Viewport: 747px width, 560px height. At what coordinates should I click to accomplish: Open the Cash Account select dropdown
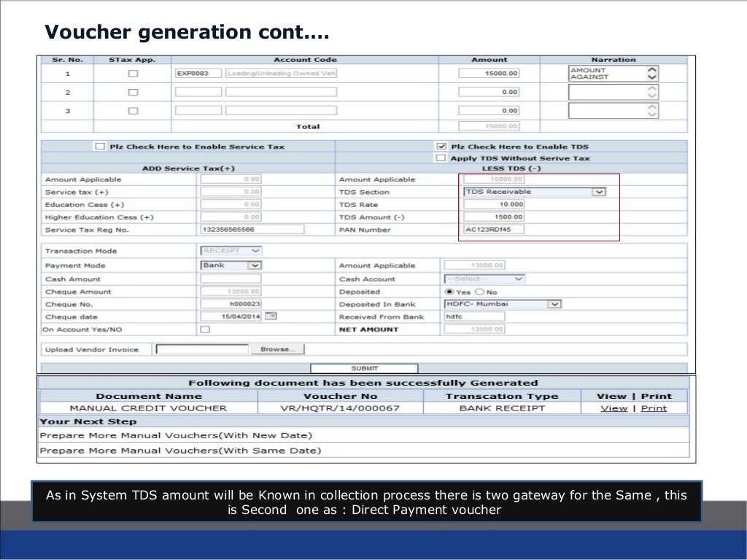tap(484, 279)
